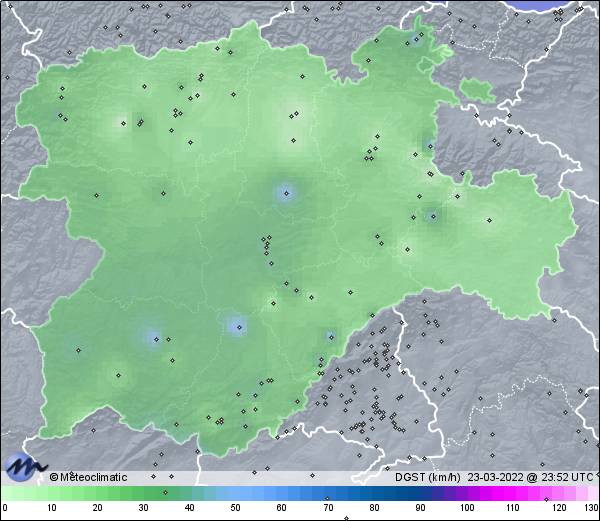600x521 pixels.
Task: Click the DGST (km/h) label
Action: pyautogui.click(x=428, y=477)
